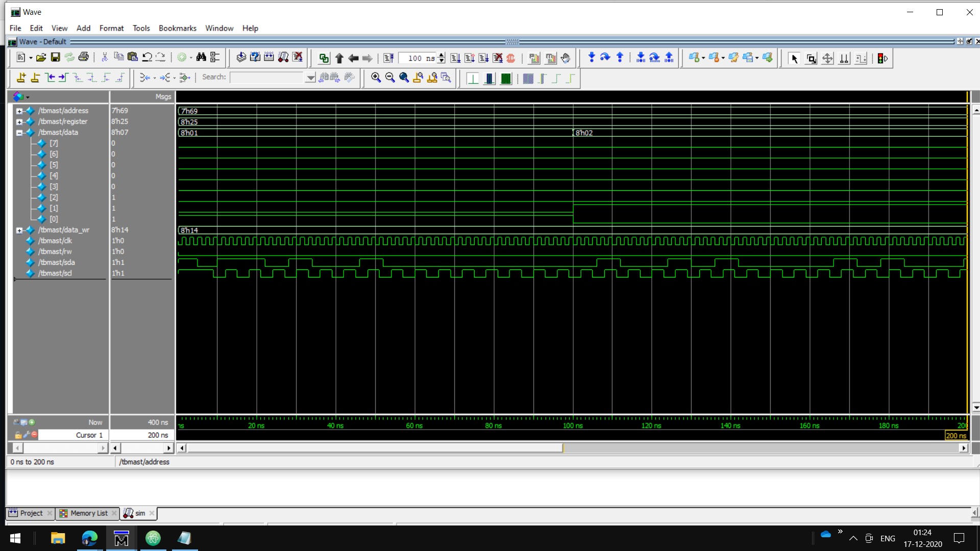The image size is (980, 551).
Task: Click the Step Into blue down-arrow icon
Action: pyautogui.click(x=591, y=58)
